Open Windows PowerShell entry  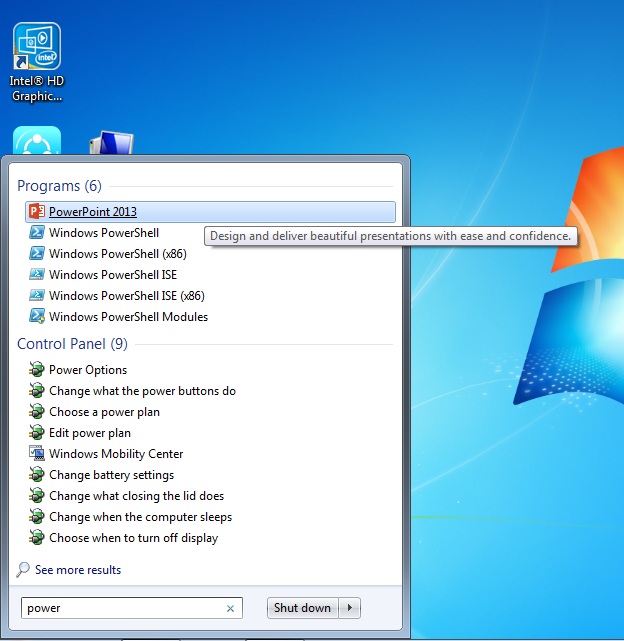click(x=104, y=233)
